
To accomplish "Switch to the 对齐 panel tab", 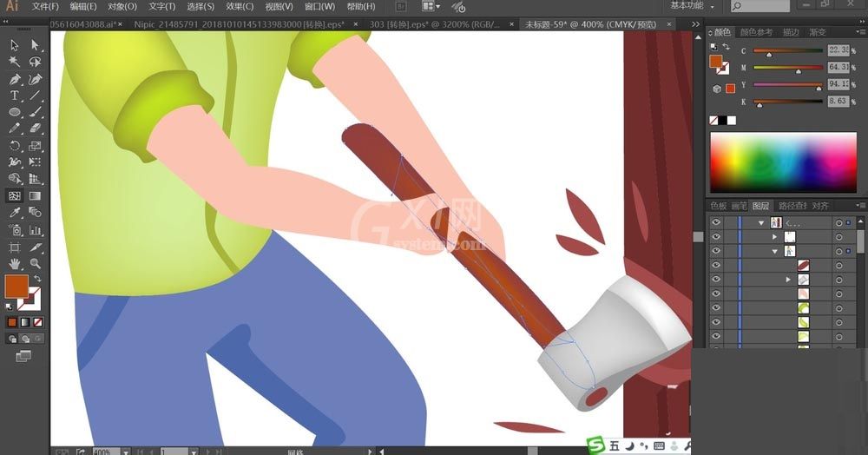I will tap(820, 206).
